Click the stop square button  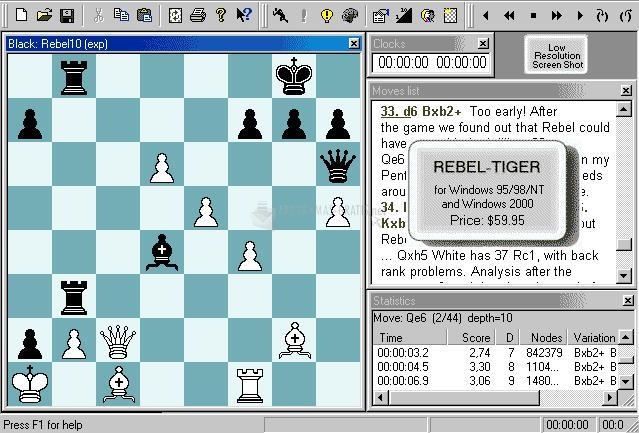(x=533, y=16)
